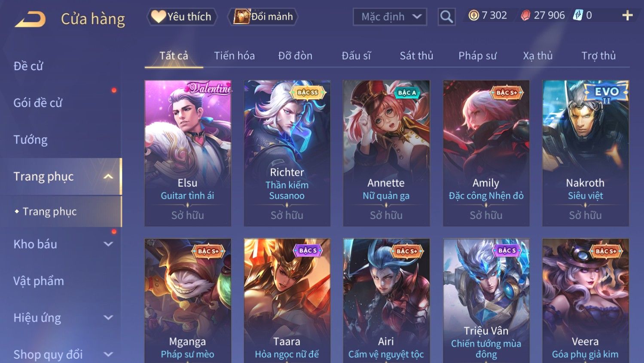Image resolution: width=644 pixels, height=363 pixels.
Task: Tap the blue voucher currency icon
Action: 578,15
